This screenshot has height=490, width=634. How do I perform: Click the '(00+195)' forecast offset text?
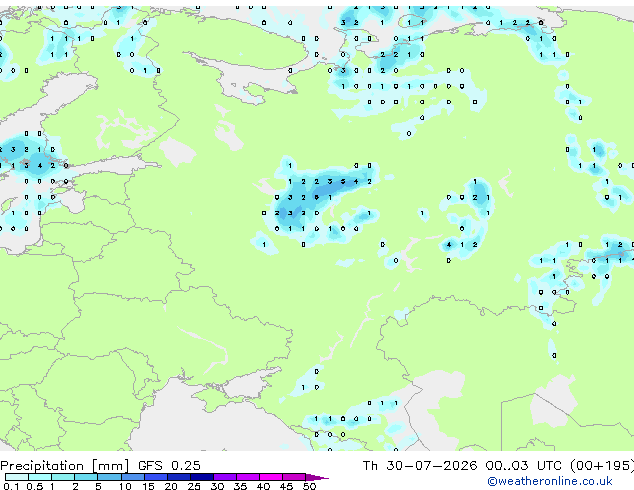click(x=602, y=466)
